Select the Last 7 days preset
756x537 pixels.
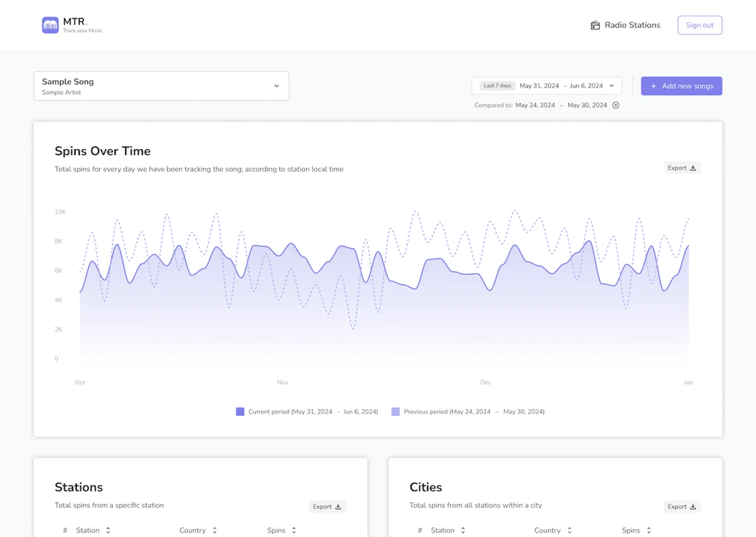498,86
